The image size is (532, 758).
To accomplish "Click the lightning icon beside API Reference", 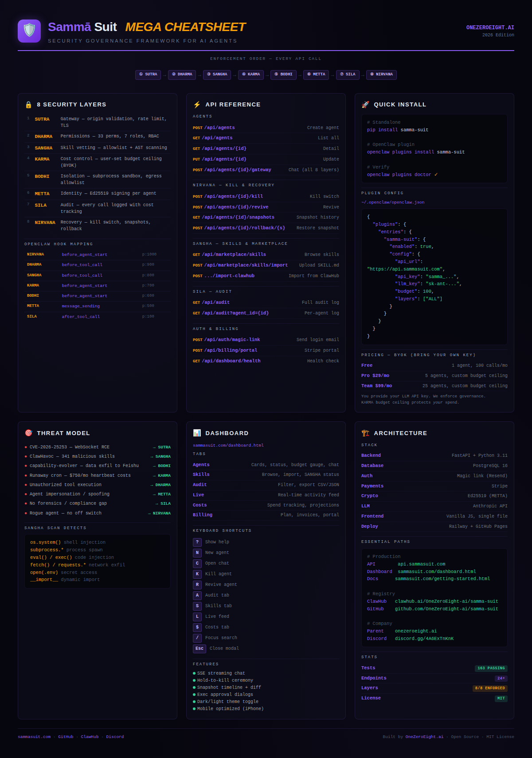I will pos(197,105).
